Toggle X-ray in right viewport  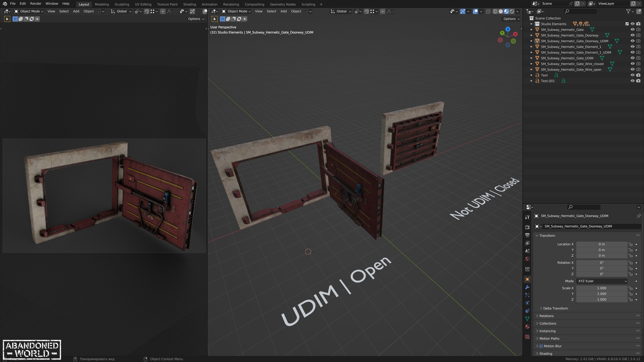(x=488, y=11)
